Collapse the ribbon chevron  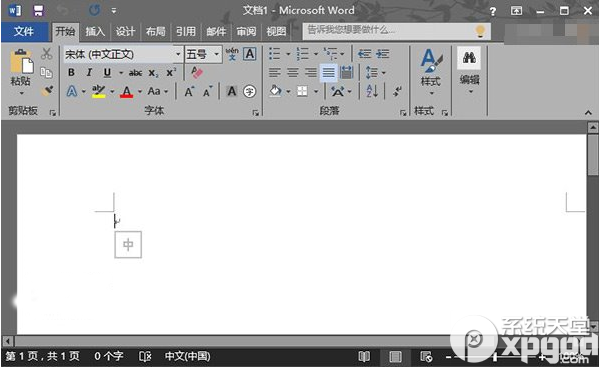coord(588,113)
